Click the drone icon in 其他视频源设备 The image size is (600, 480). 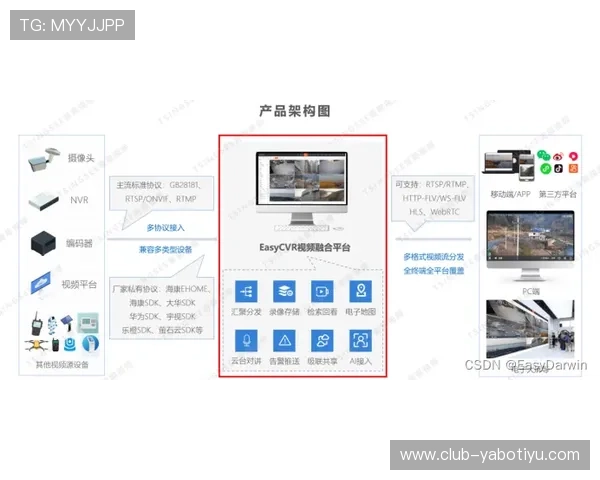click(36, 344)
